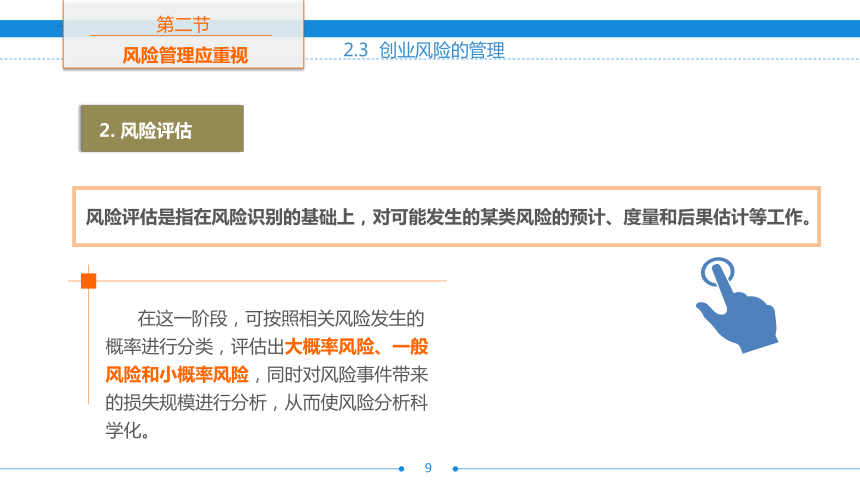Click the orange text '大概率风险、一般'
The width and height of the screenshot is (860, 484).
pos(357,347)
